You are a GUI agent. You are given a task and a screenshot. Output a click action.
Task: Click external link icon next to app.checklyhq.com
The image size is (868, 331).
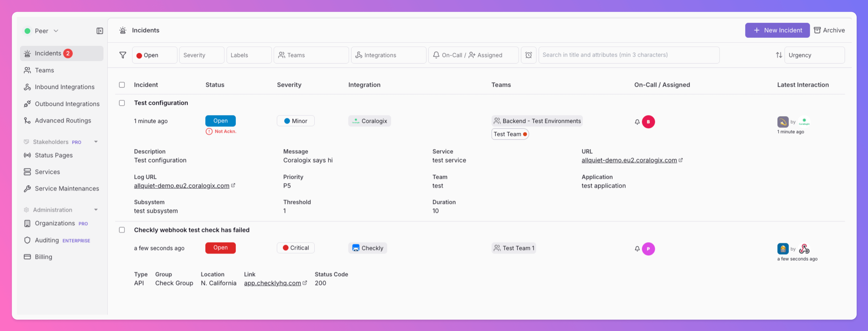click(x=305, y=283)
